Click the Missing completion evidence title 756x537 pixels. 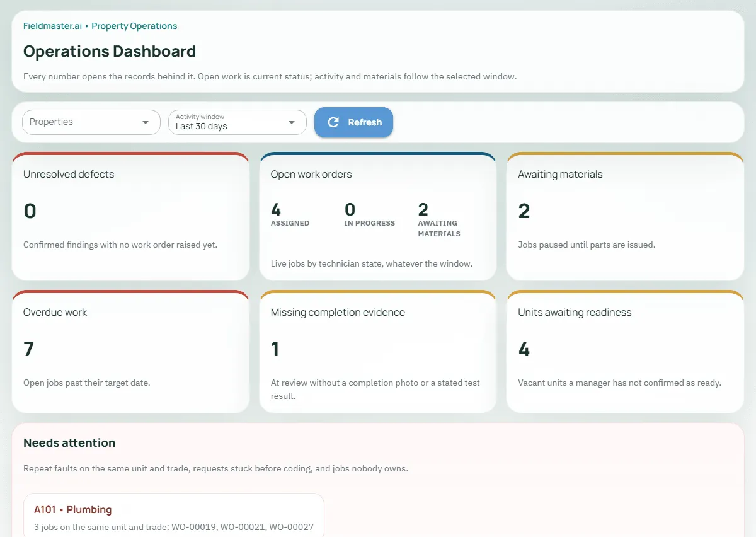tap(338, 313)
